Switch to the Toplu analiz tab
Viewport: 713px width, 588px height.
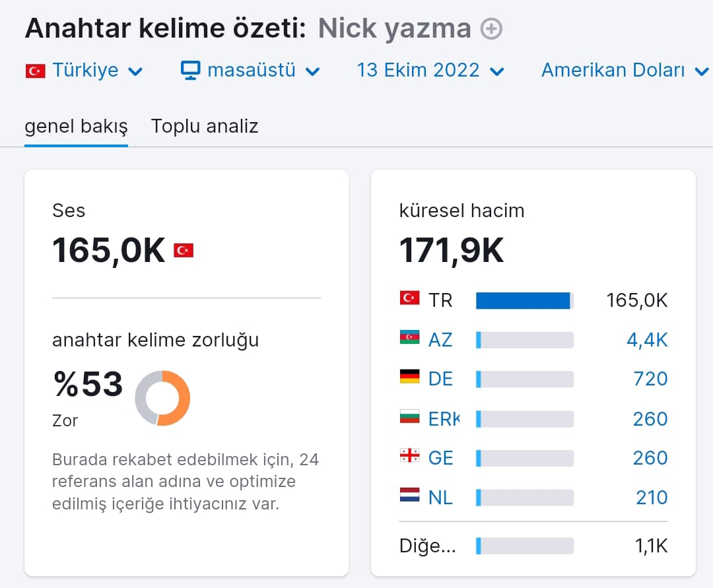tap(205, 126)
